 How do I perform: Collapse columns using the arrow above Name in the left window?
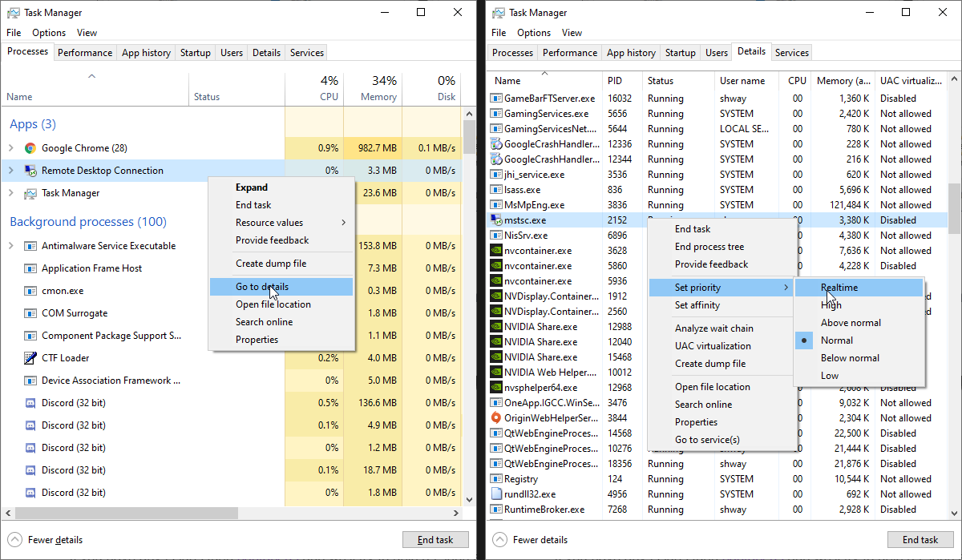(91, 77)
